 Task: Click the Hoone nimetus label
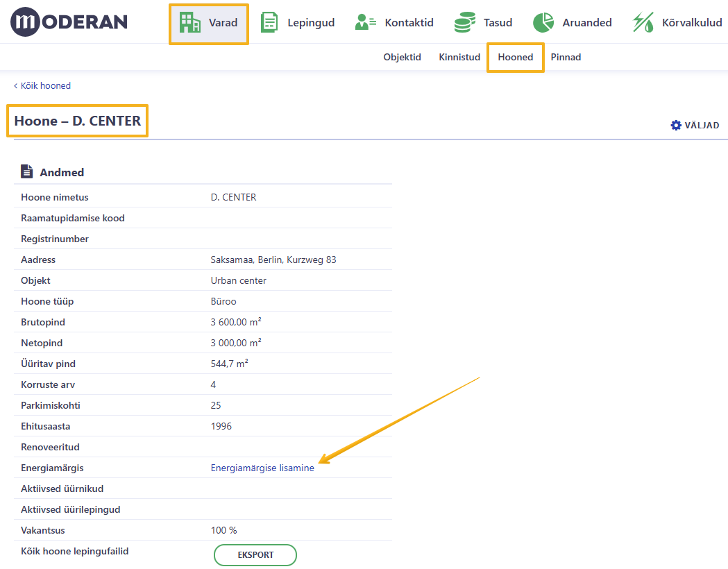55,197
